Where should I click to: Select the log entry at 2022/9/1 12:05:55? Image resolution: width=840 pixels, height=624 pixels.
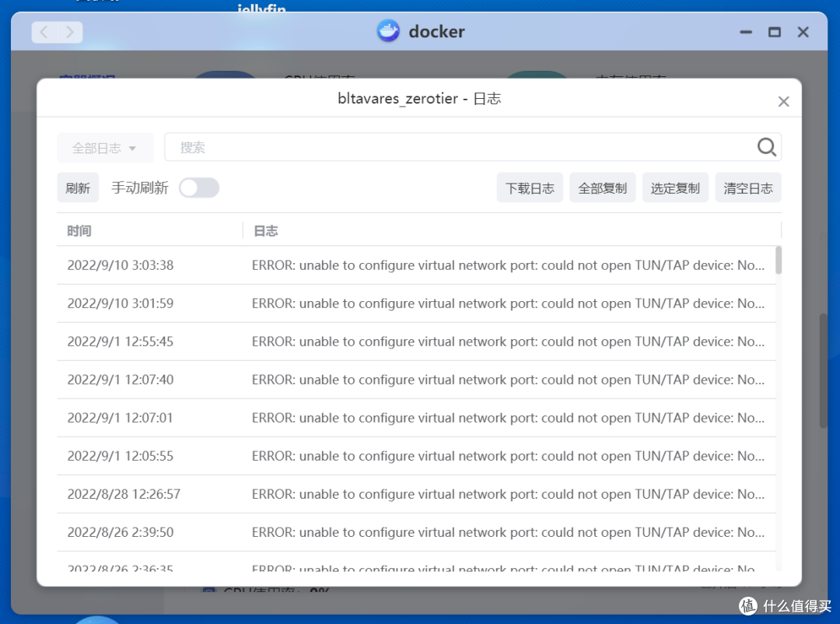click(416, 456)
